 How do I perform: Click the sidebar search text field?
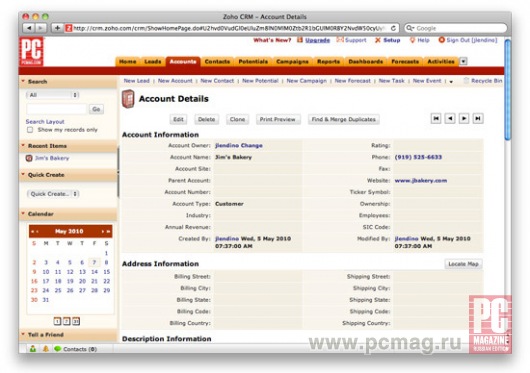tap(56, 109)
